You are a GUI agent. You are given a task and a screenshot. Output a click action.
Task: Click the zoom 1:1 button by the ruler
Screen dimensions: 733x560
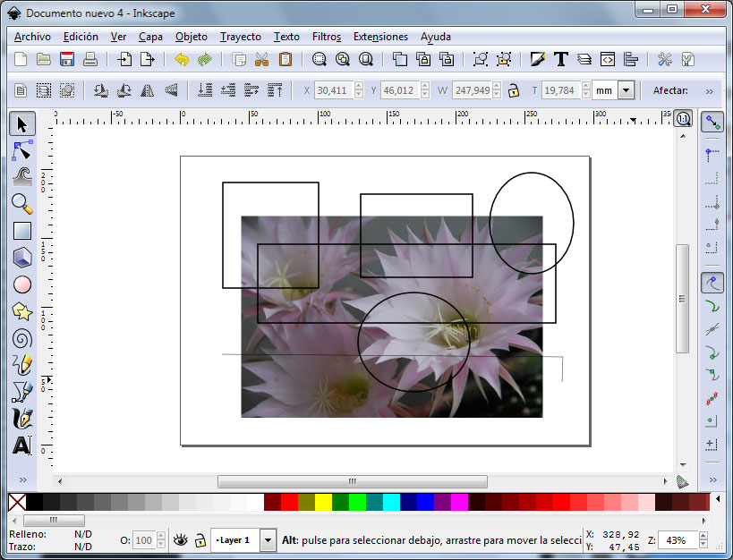pyautogui.click(x=683, y=118)
